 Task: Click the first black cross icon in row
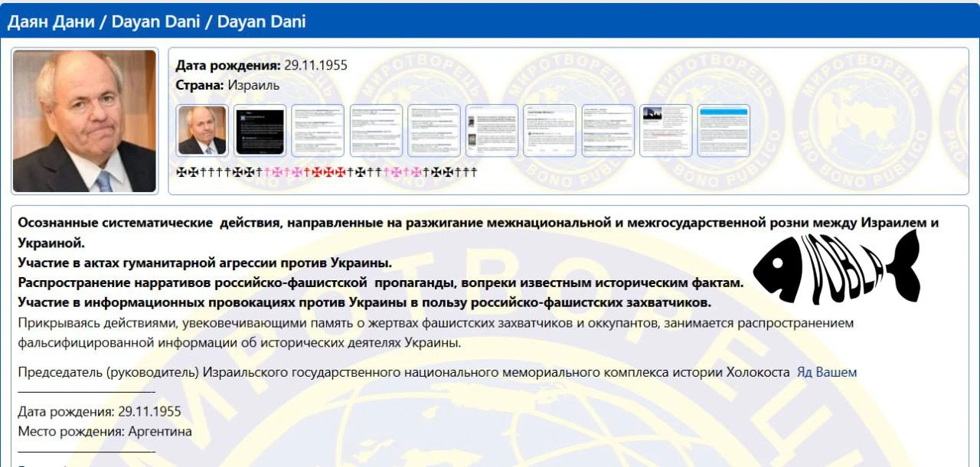pyautogui.click(x=181, y=172)
